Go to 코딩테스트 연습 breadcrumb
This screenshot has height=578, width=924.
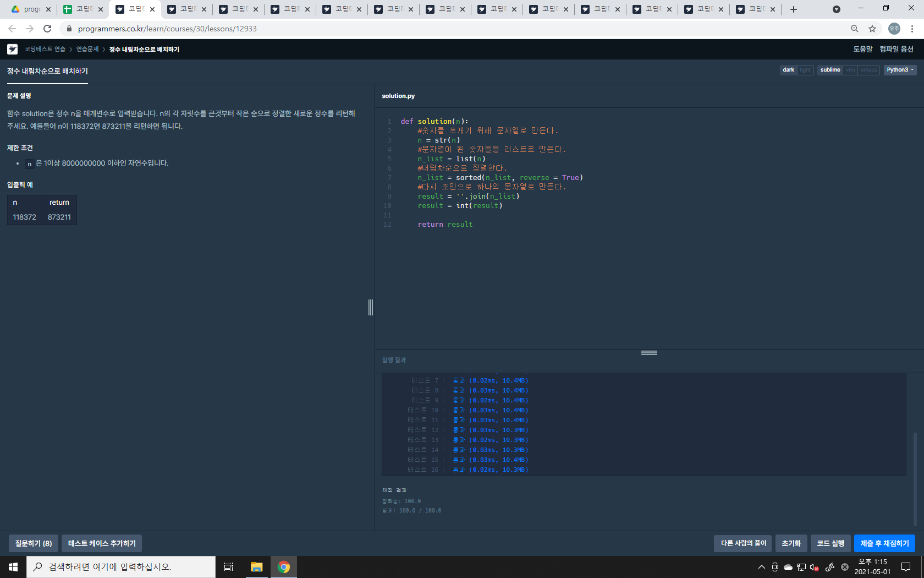[x=45, y=49]
